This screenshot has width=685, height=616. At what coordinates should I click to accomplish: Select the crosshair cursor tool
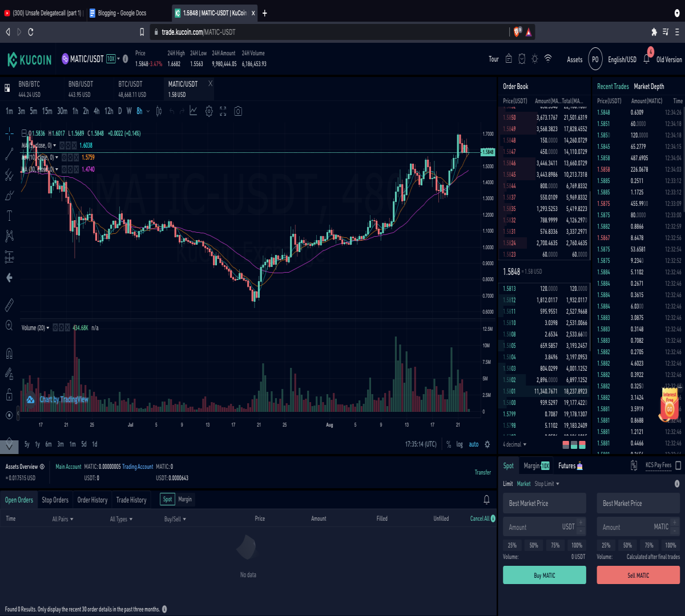tap(9, 134)
